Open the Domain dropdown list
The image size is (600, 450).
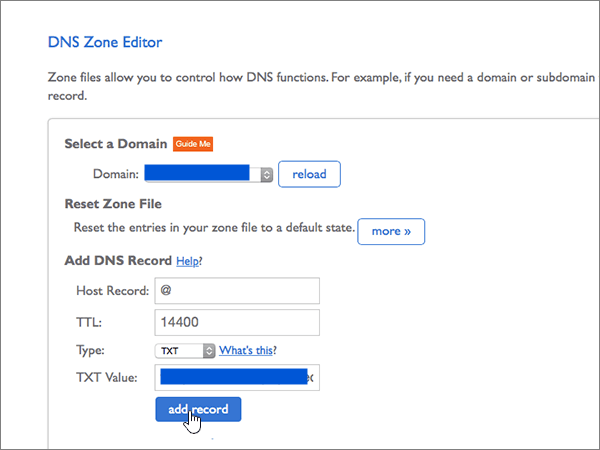coord(209,174)
